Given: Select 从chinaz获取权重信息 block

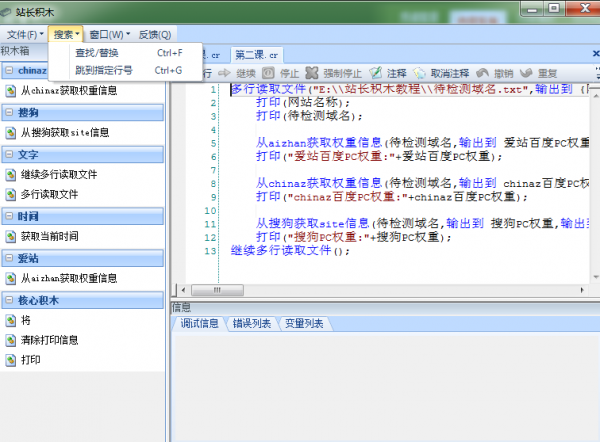Looking at the screenshot, I should point(69,90).
